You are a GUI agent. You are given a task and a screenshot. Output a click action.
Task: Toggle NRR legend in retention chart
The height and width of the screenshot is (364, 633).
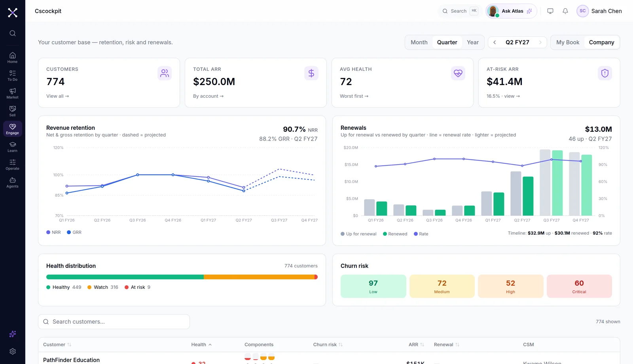54,232
